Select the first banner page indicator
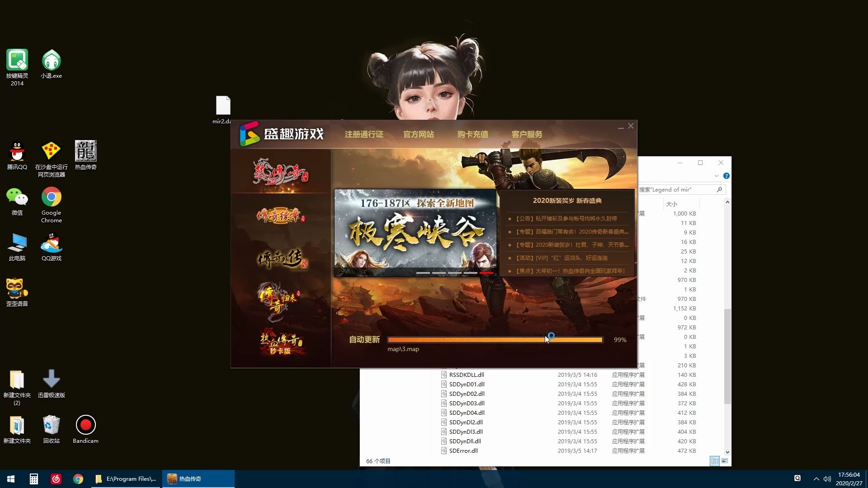Image resolution: width=868 pixels, height=488 pixels. click(x=423, y=273)
